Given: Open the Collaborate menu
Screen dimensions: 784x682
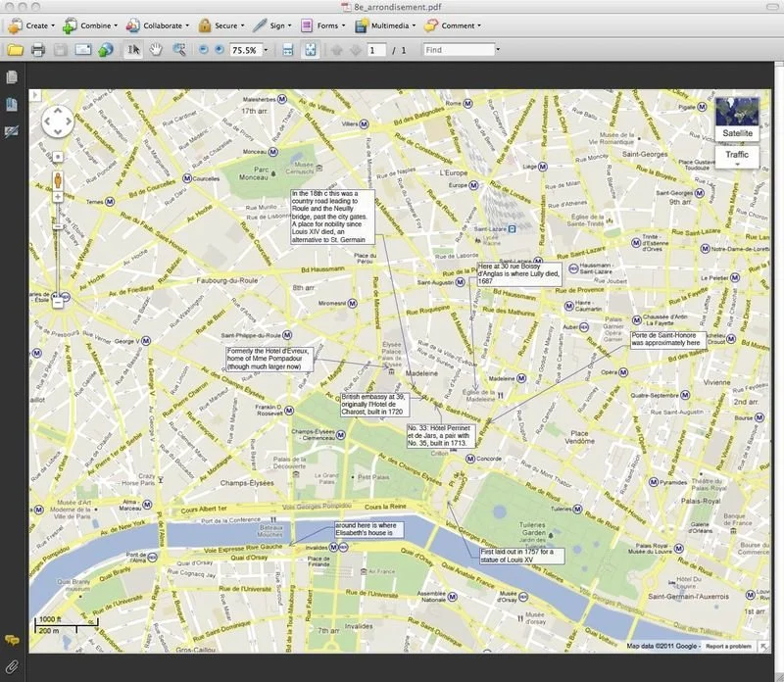Looking at the screenshot, I should click(157, 25).
